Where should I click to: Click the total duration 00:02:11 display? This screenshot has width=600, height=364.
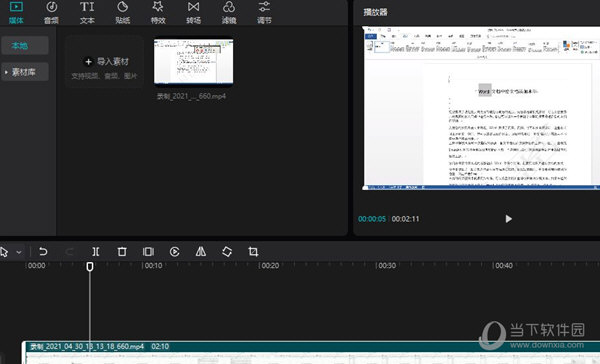click(406, 219)
